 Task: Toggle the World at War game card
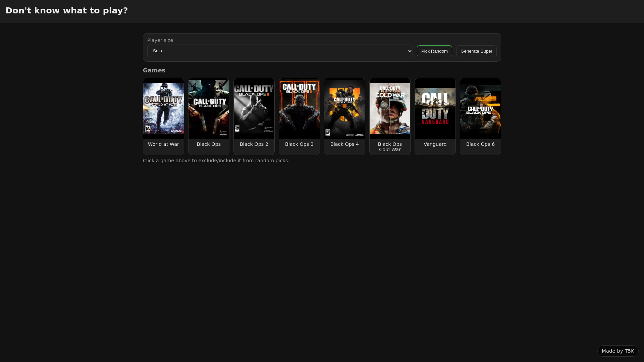pyautogui.click(x=163, y=117)
